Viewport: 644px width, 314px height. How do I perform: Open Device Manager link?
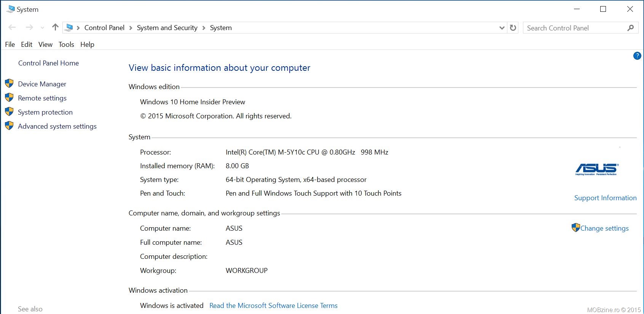pos(42,84)
